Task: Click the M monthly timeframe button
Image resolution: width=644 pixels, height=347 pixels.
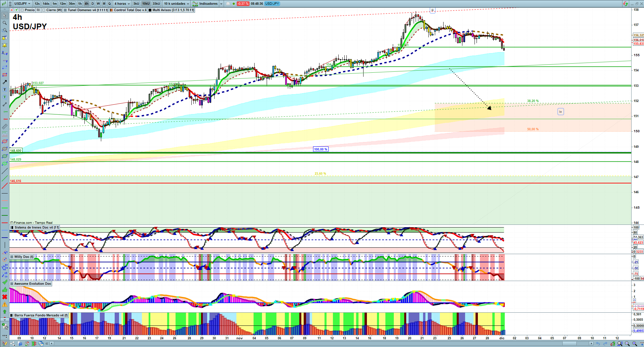Action: click(x=104, y=4)
